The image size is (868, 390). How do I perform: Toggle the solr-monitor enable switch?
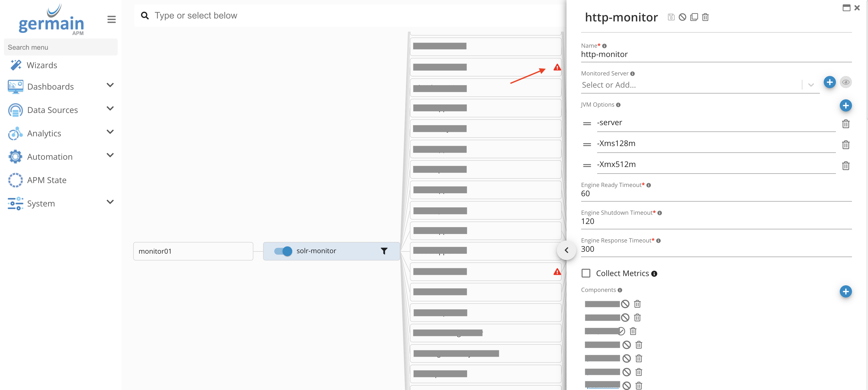[283, 251]
